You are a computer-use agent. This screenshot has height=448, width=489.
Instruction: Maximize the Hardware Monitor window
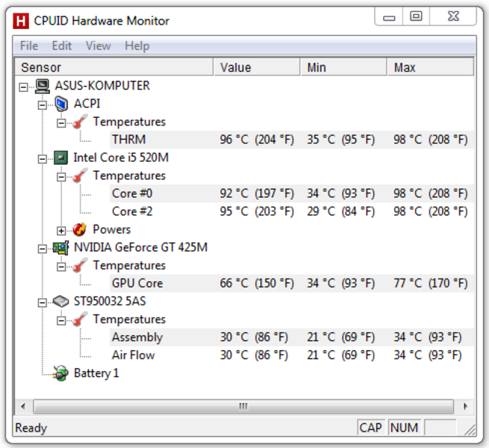[416, 17]
